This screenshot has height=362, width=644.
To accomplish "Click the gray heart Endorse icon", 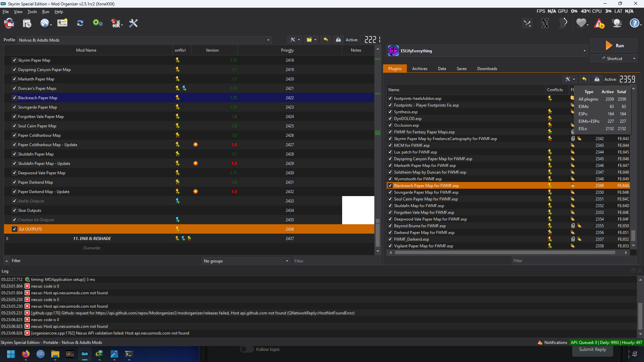I will coord(581,23).
